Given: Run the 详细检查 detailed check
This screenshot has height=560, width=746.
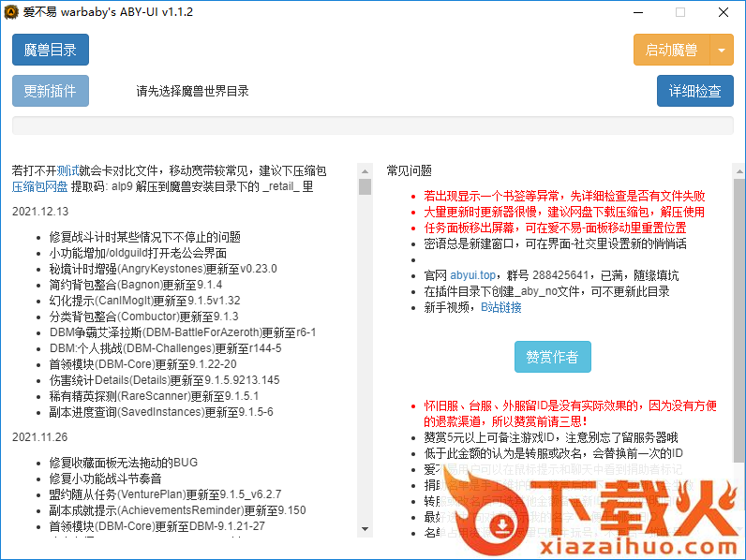Looking at the screenshot, I should (694, 91).
